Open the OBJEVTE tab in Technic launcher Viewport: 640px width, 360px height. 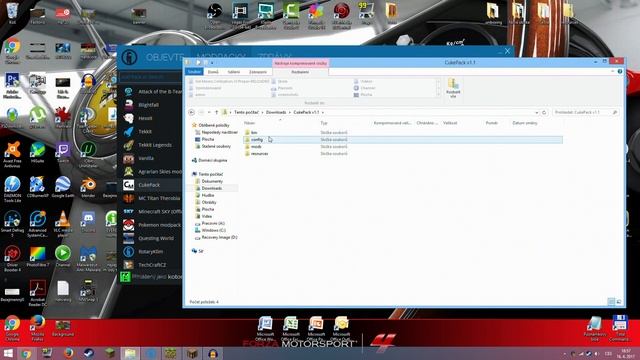tap(165, 58)
